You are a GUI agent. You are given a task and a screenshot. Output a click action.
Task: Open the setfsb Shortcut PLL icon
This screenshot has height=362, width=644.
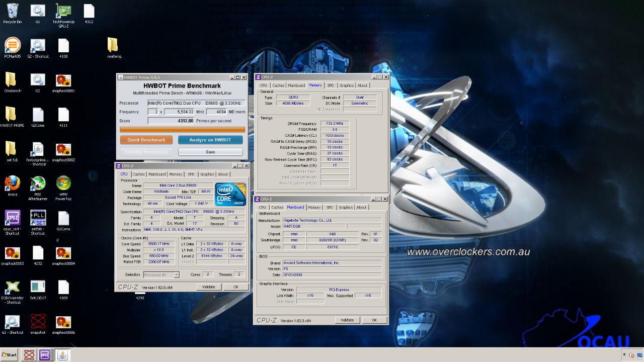click(38, 223)
